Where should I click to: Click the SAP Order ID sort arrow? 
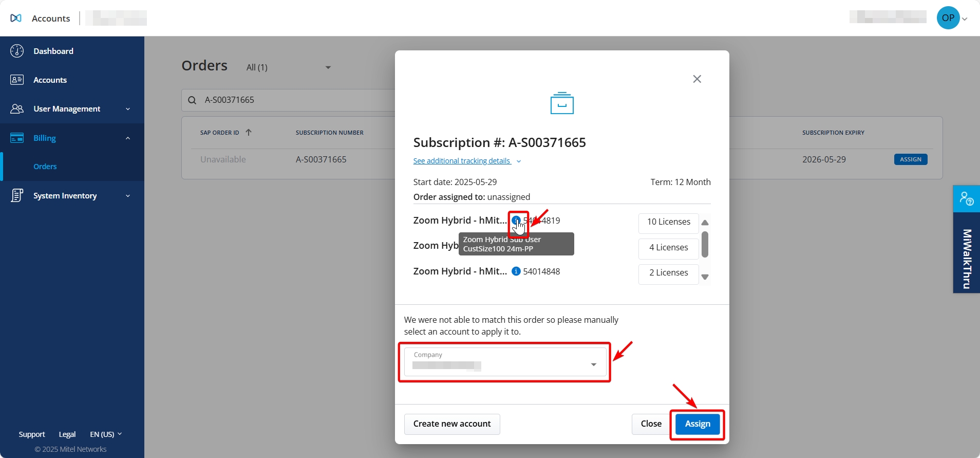coord(249,132)
